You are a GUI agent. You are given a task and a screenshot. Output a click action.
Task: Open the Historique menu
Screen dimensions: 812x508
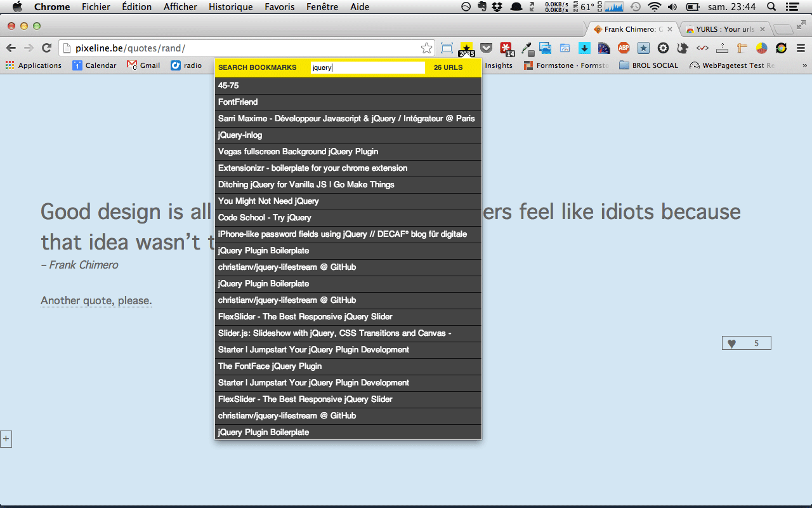tap(230, 7)
